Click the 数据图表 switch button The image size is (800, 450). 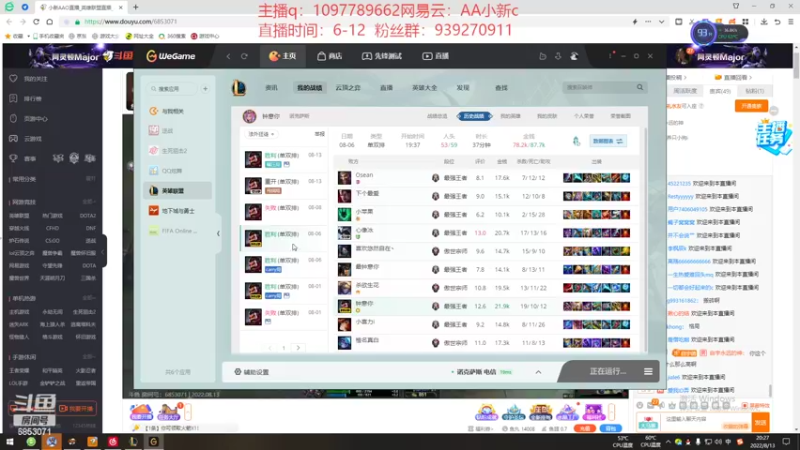[x=608, y=141]
